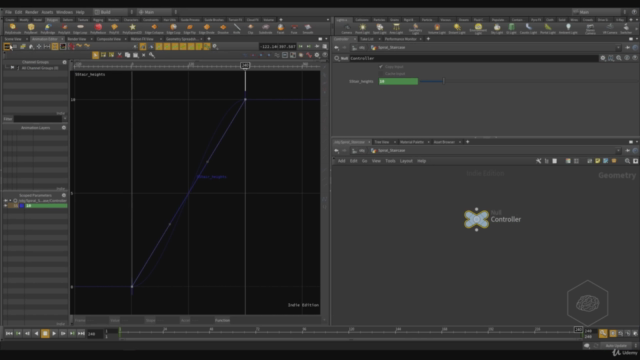640x360 pixels.
Task: Toggle the Cache Input checkbox
Action: [381, 73]
